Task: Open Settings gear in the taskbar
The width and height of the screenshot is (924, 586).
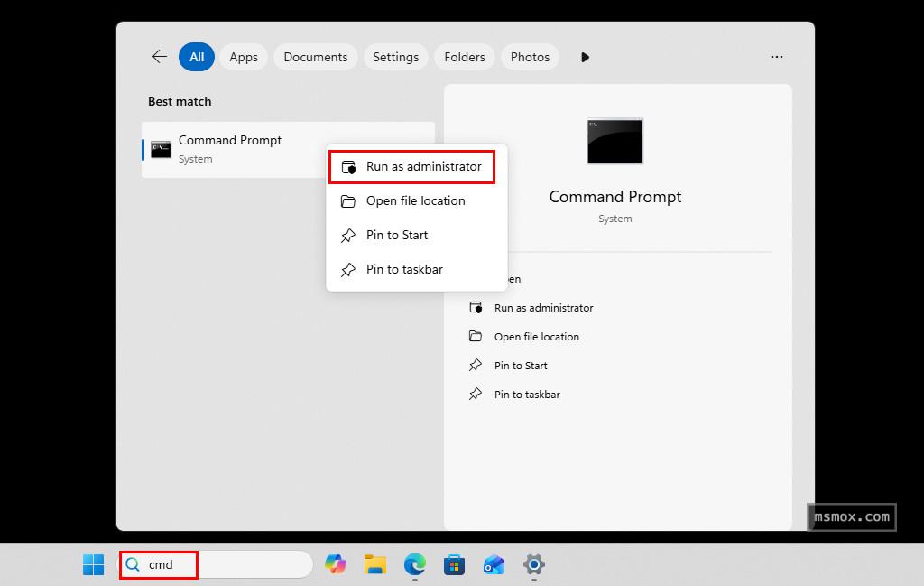Action: coord(534,565)
